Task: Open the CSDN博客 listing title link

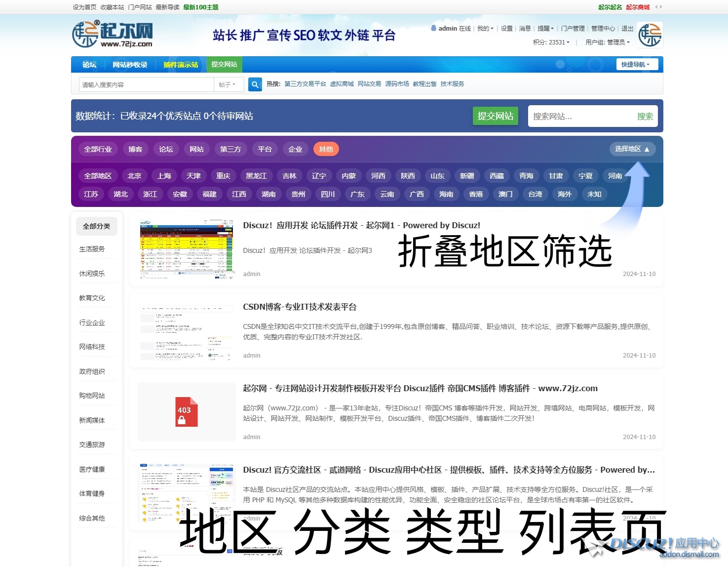Action: [300, 307]
